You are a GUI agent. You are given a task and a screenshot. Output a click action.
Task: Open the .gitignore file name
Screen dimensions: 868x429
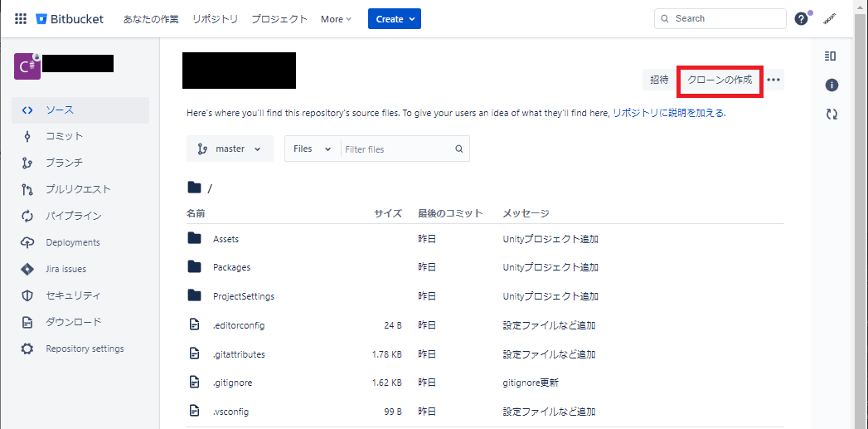[233, 383]
